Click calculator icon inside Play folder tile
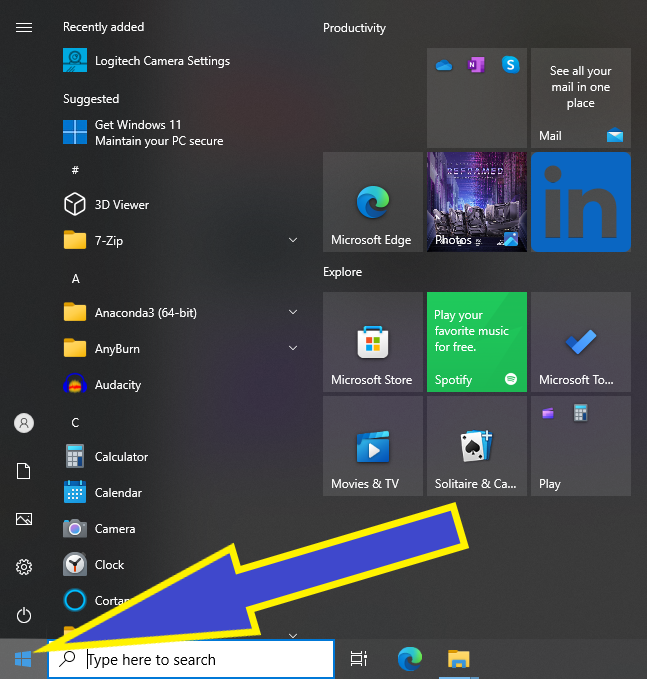This screenshot has height=680, width=647. click(x=580, y=413)
